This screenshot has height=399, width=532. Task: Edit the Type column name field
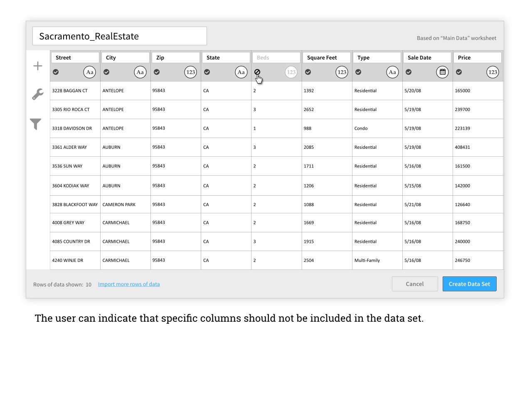(377, 58)
